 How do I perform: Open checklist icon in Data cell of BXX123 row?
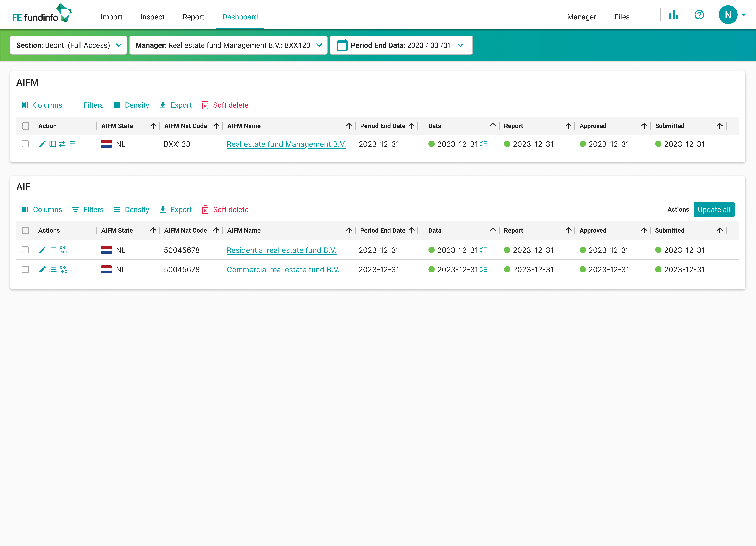click(x=484, y=144)
